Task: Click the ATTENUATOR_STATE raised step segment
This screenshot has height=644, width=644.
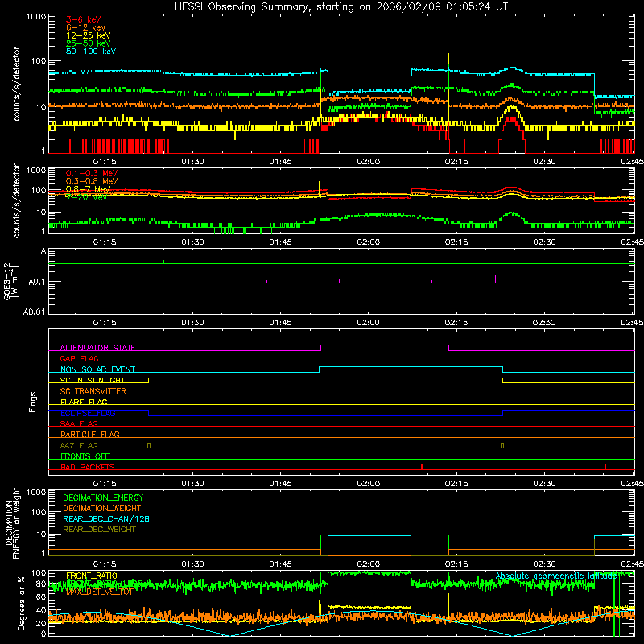Action: tap(385, 345)
